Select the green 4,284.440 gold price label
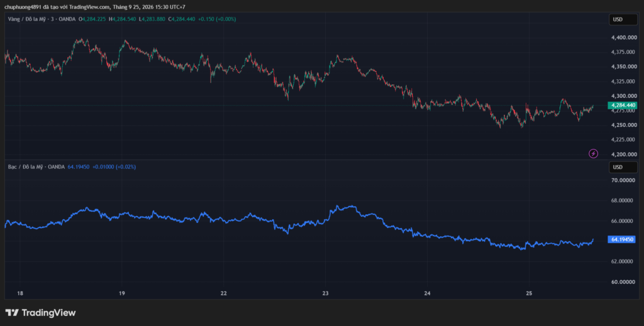 [622, 106]
